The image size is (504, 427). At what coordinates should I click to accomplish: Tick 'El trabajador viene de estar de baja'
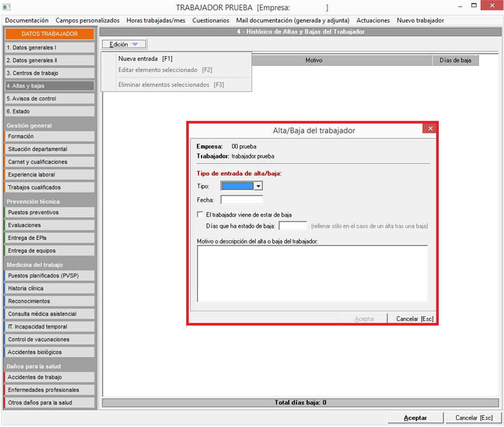pyautogui.click(x=200, y=215)
